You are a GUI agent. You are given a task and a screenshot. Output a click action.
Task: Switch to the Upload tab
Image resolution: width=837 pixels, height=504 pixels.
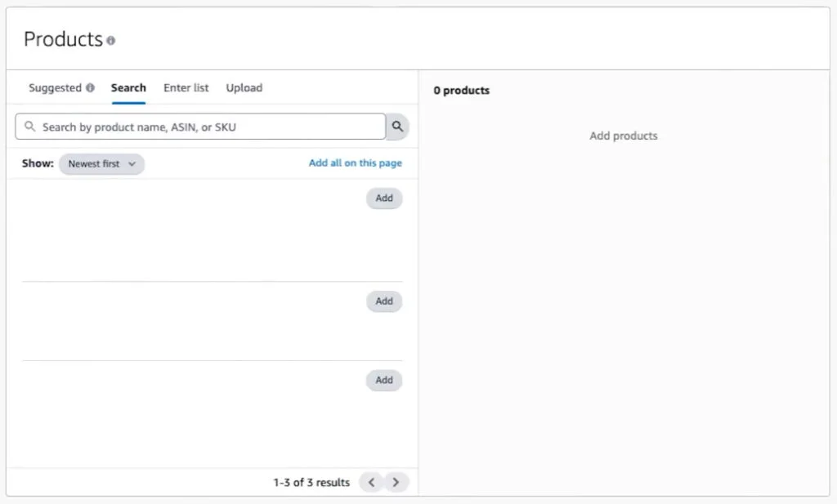click(244, 87)
